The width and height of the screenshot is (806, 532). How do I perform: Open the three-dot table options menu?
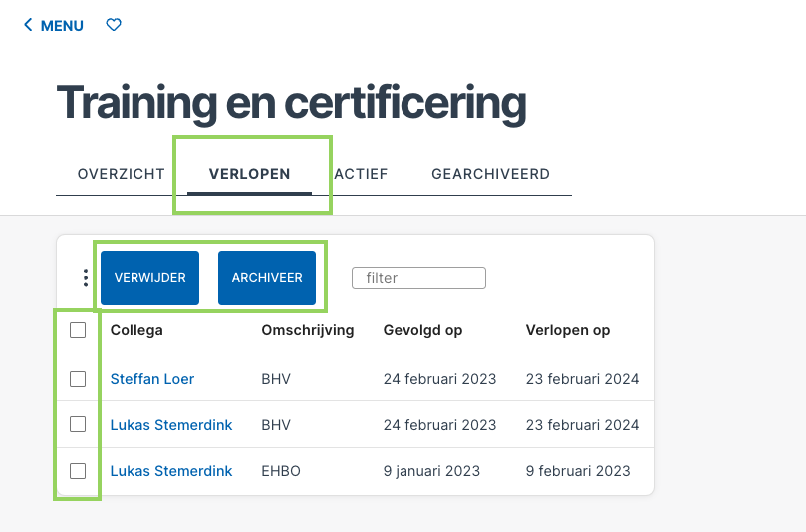click(x=86, y=278)
